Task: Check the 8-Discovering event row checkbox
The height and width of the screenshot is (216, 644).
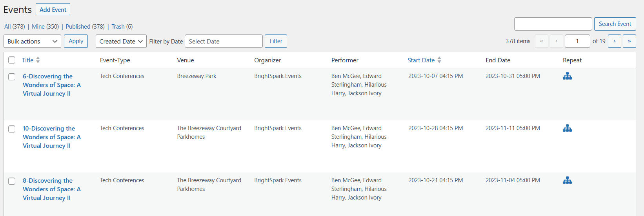Action: 12,181
